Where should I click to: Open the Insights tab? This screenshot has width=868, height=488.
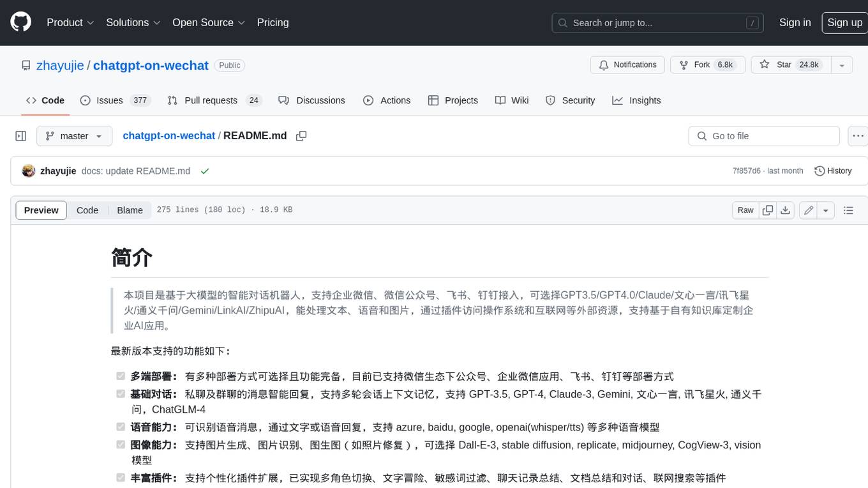pyautogui.click(x=636, y=100)
